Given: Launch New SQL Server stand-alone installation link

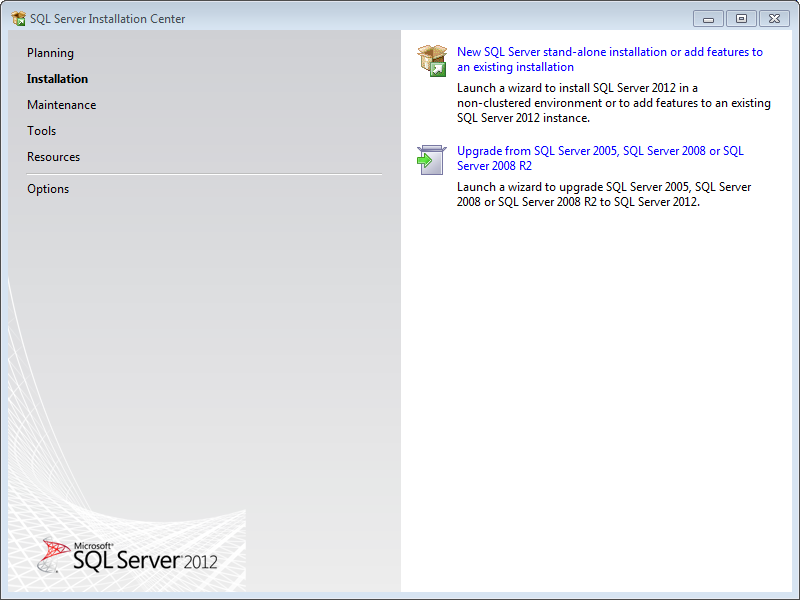Looking at the screenshot, I should pos(610,59).
